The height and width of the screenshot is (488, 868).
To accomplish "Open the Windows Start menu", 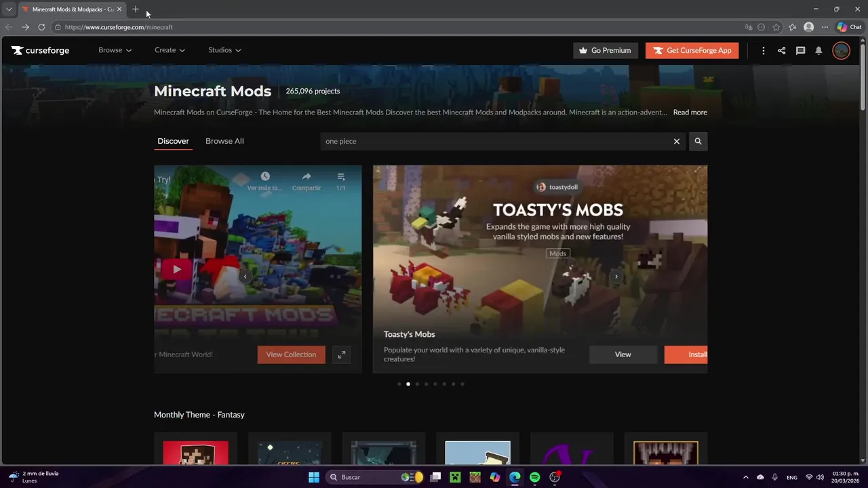I will point(314,477).
